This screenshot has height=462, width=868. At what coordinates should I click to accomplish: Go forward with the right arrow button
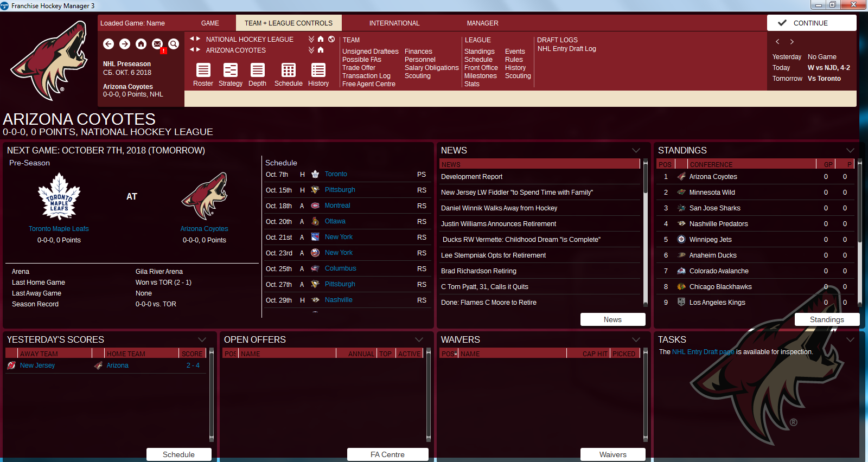point(125,44)
